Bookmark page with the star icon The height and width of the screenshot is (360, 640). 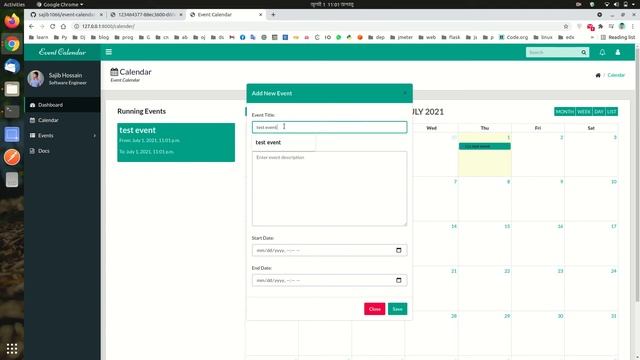tap(566, 26)
